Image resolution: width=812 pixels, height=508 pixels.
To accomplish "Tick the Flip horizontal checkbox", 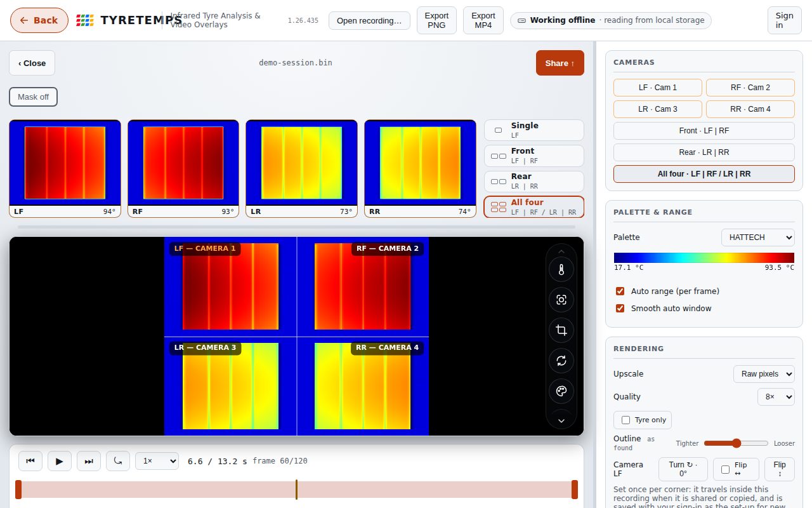I will pos(725,469).
